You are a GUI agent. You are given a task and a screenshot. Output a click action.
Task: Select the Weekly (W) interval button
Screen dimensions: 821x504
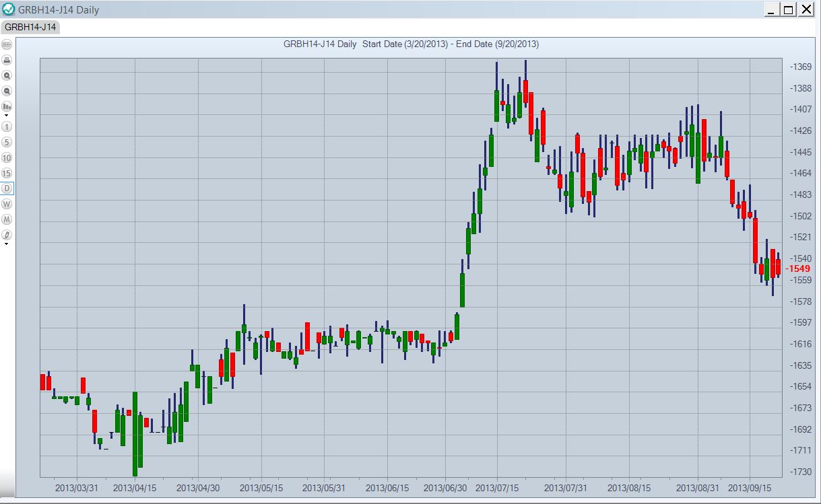point(7,204)
